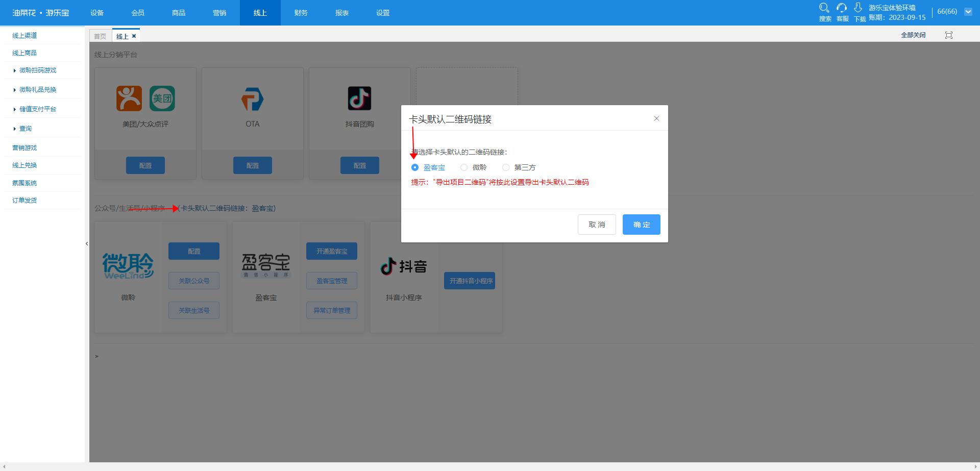Click 配置 under 抖音团购

point(360,165)
